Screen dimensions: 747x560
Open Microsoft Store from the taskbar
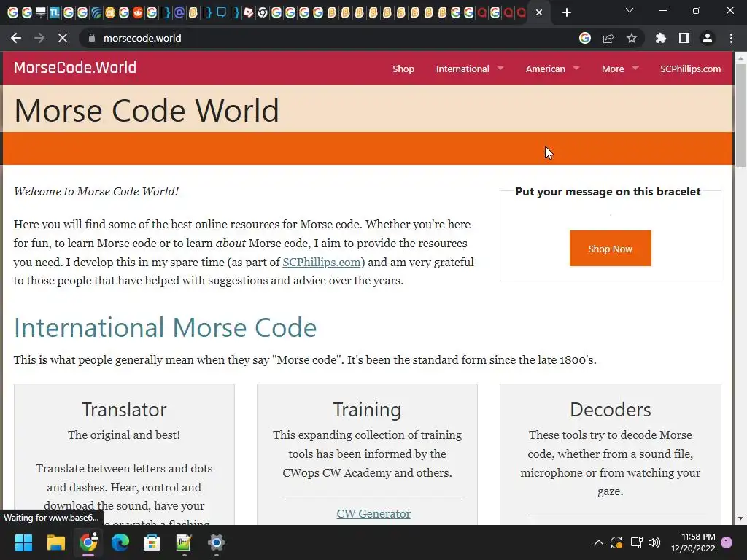coord(152,542)
